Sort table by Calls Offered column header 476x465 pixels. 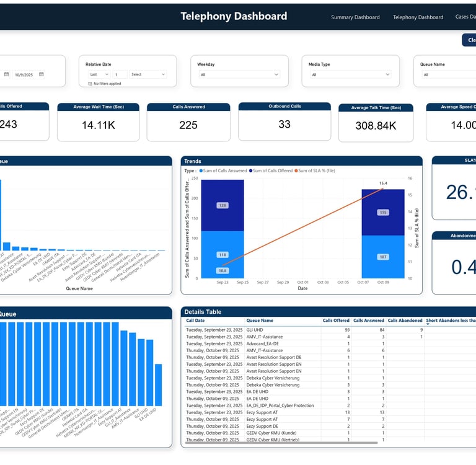tap(336, 321)
